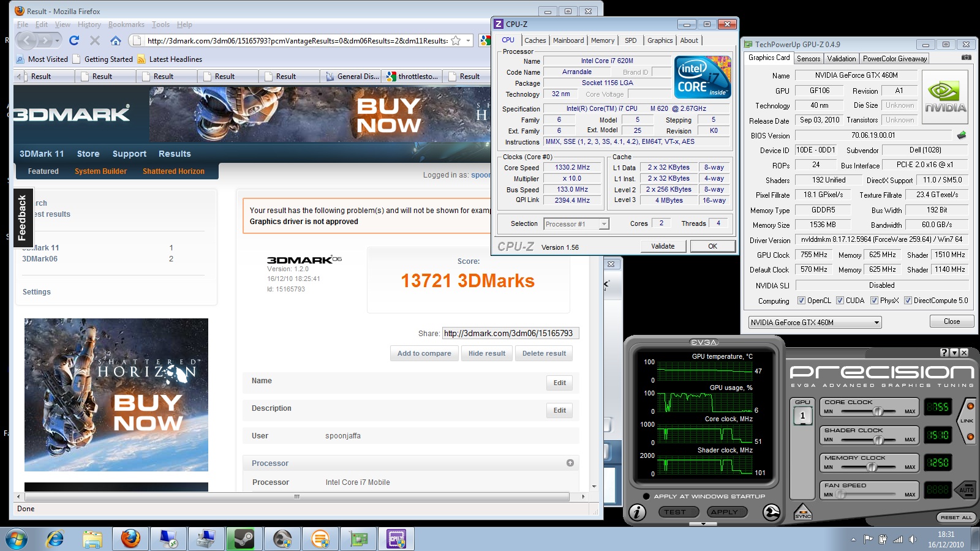
Task: Switch to GPU-Z taskbar icon
Action: pyautogui.click(x=358, y=539)
